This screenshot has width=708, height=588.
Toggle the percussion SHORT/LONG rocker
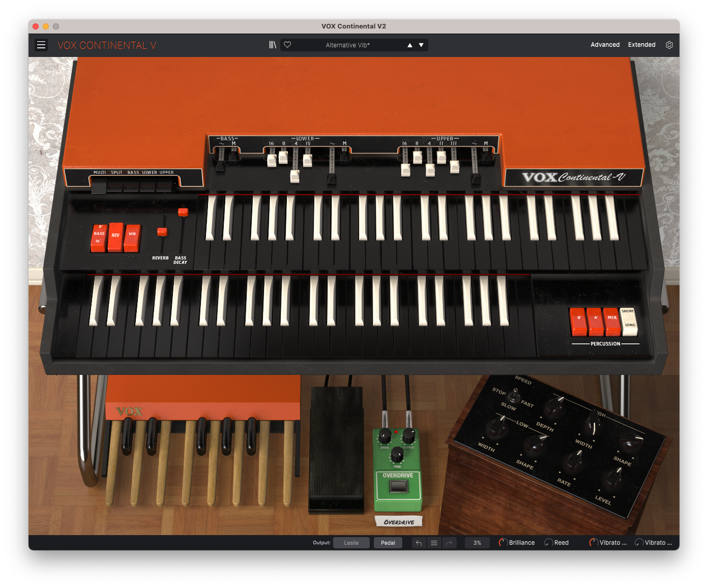629,321
